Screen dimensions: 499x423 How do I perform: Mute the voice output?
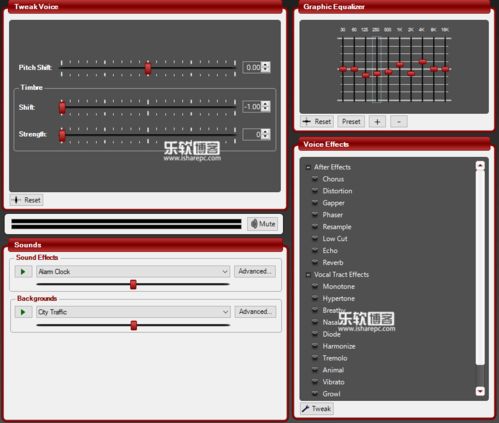coord(263,224)
